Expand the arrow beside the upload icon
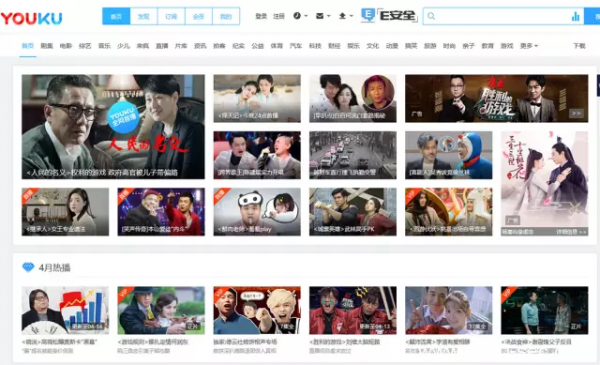The height and width of the screenshot is (365, 600). [x=351, y=16]
